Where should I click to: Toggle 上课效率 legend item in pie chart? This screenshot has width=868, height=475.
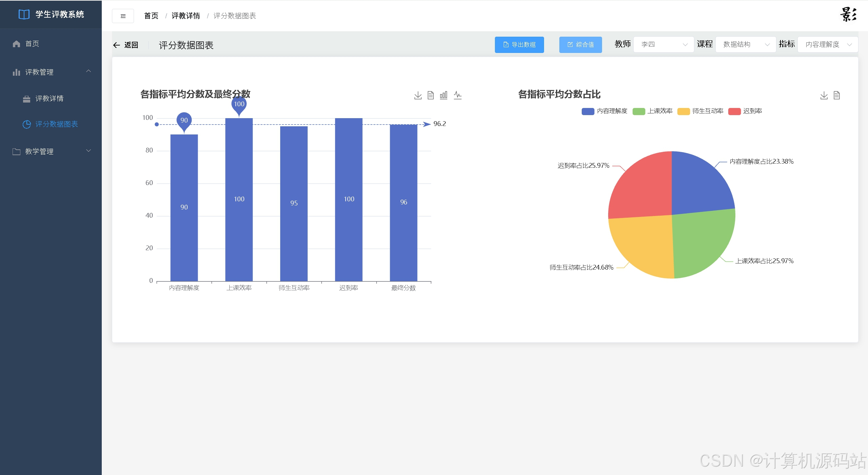[653, 111]
